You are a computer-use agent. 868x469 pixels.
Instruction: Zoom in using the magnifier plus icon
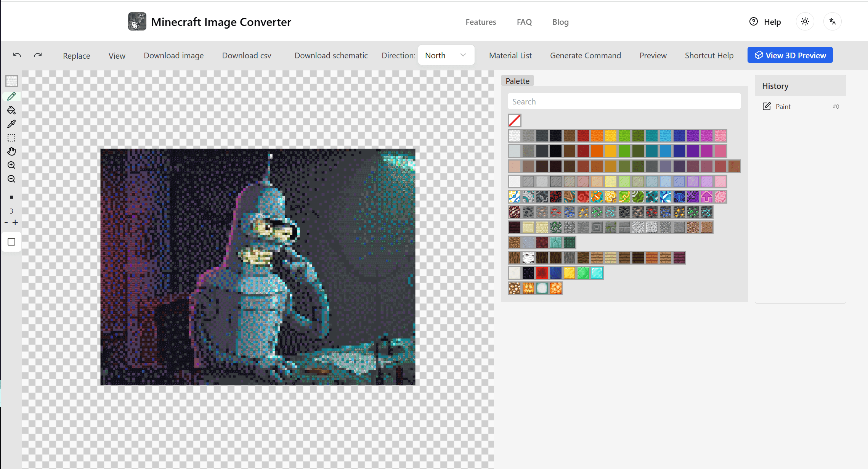pos(11,165)
